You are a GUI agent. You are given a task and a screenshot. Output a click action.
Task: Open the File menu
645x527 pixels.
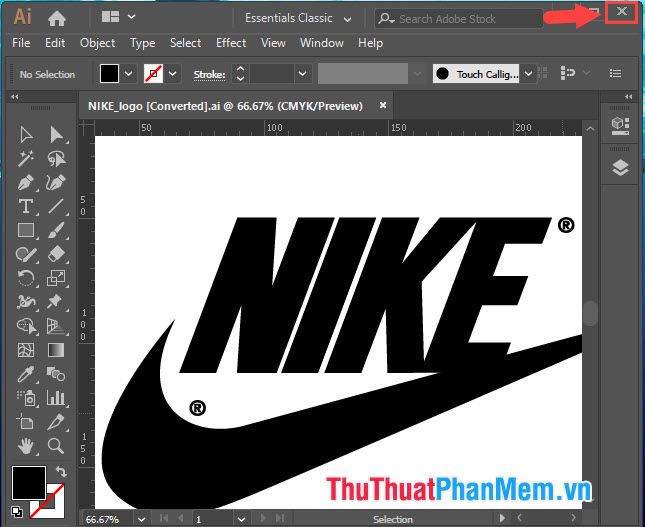21,43
